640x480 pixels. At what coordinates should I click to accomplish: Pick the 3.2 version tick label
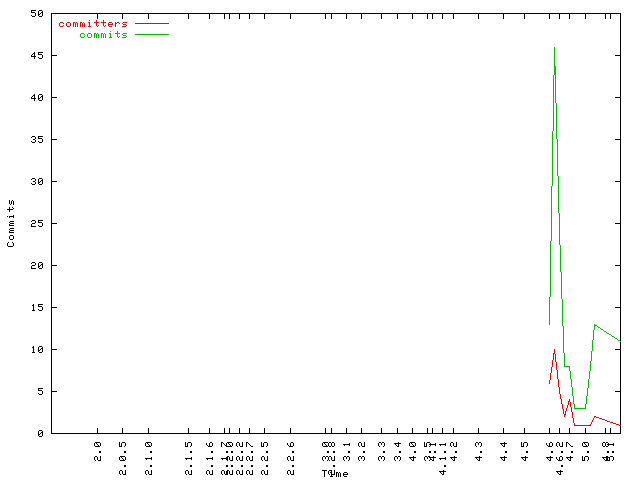pos(363,448)
